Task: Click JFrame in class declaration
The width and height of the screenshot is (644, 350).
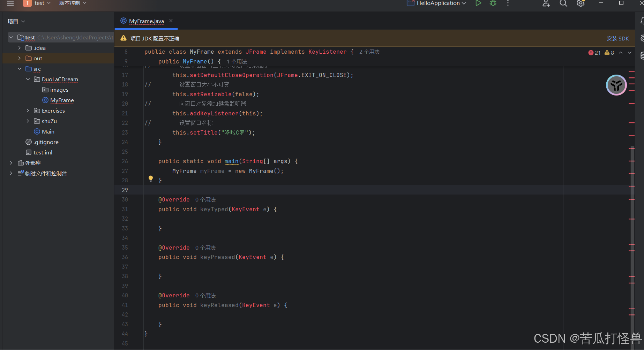Action: (256, 52)
